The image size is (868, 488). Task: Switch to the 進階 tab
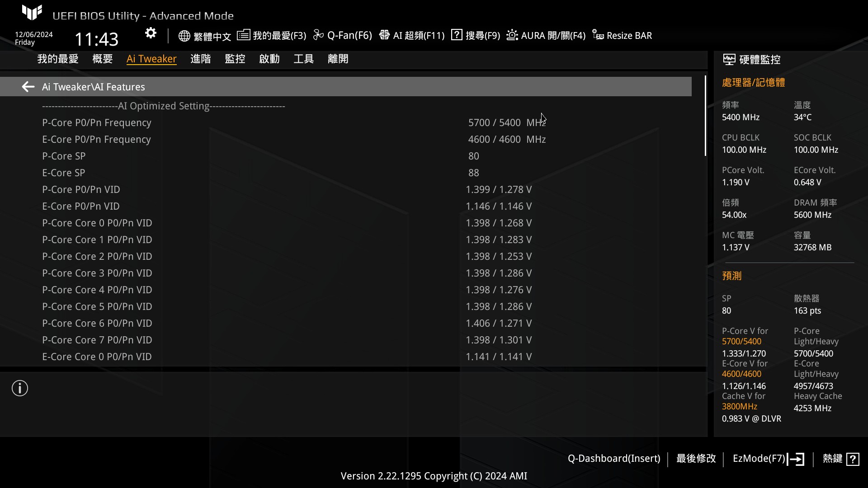click(x=201, y=59)
